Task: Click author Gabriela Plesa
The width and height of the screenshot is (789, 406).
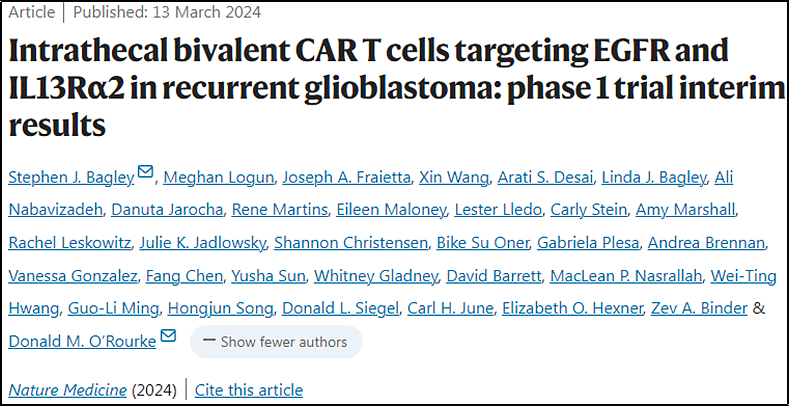Action: pyautogui.click(x=588, y=243)
